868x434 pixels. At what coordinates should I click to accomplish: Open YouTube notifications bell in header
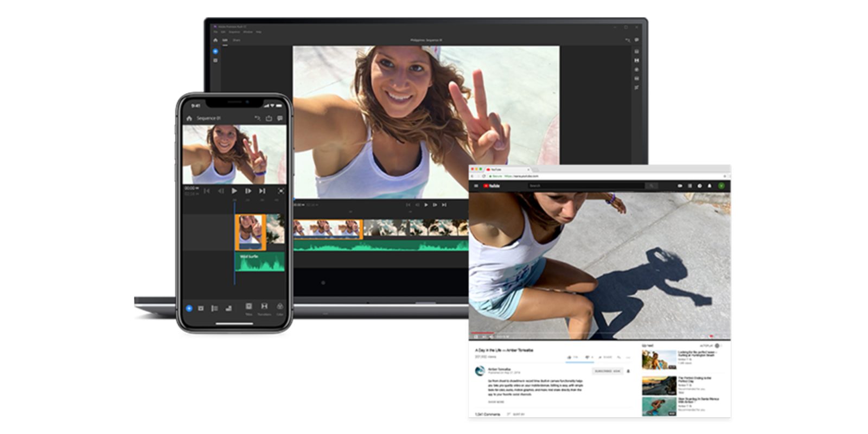click(x=710, y=186)
